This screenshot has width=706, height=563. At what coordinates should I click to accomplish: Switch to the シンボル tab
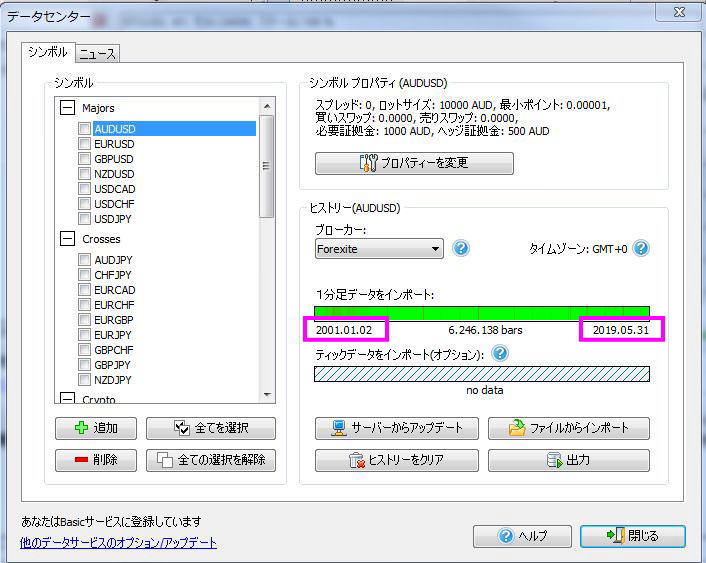[x=48, y=52]
